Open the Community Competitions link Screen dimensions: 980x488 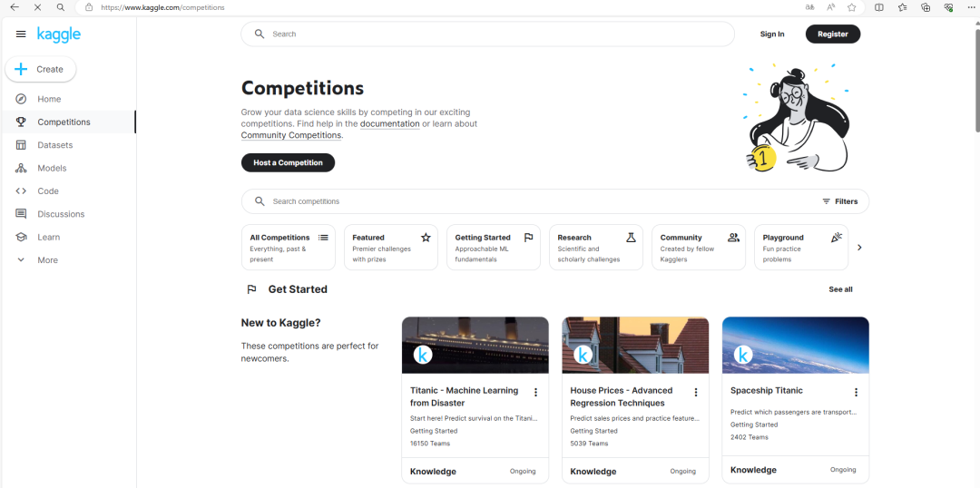point(291,135)
